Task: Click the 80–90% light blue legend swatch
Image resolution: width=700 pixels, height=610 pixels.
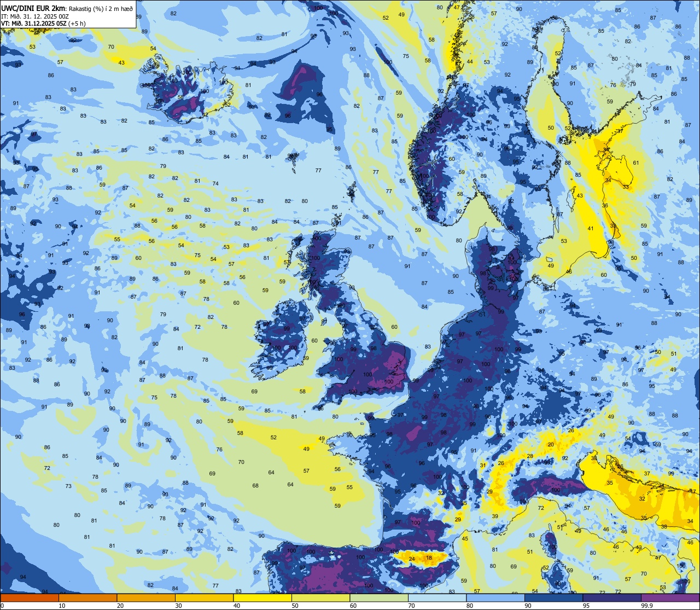Action: click(495, 597)
